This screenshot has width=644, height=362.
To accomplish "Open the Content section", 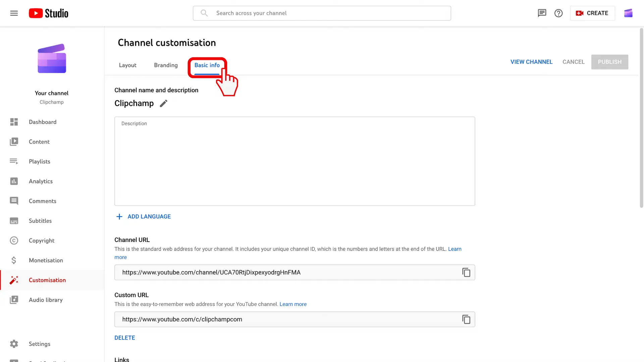I will pos(39,142).
